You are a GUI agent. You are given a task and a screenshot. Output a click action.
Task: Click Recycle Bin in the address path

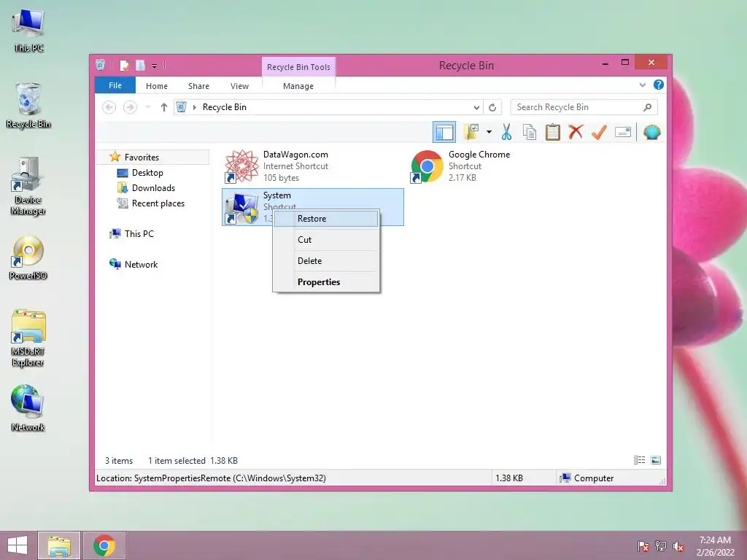[x=225, y=107]
